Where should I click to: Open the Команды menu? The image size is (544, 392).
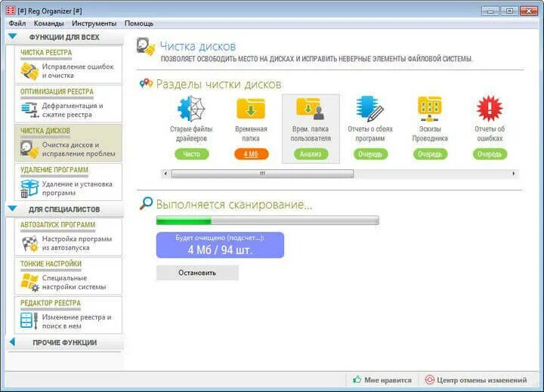49,23
